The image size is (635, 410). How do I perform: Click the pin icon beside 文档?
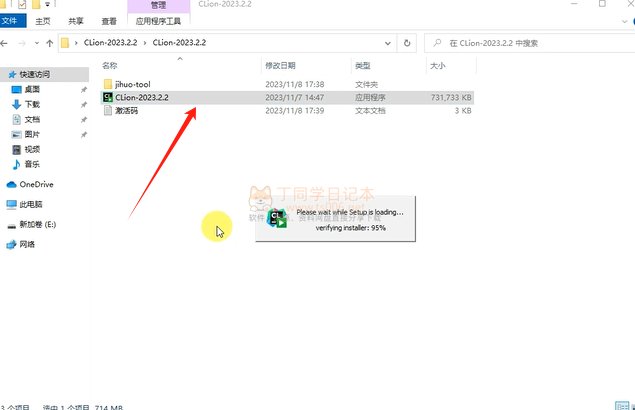click(x=83, y=120)
